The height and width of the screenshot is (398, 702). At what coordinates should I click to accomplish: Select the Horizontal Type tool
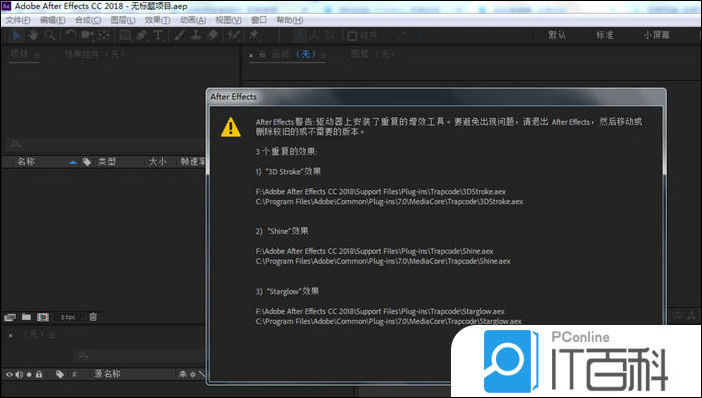pyautogui.click(x=158, y=35)
